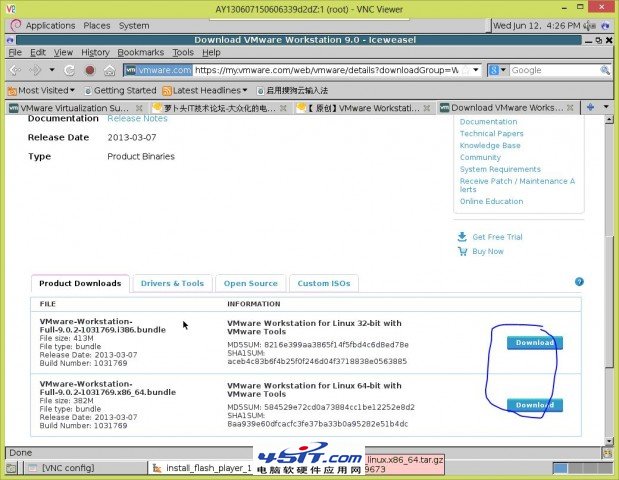Open the Edit menu
Image resolution: width=619 pixels, height=480 pixels.
[x=38, y=52]
